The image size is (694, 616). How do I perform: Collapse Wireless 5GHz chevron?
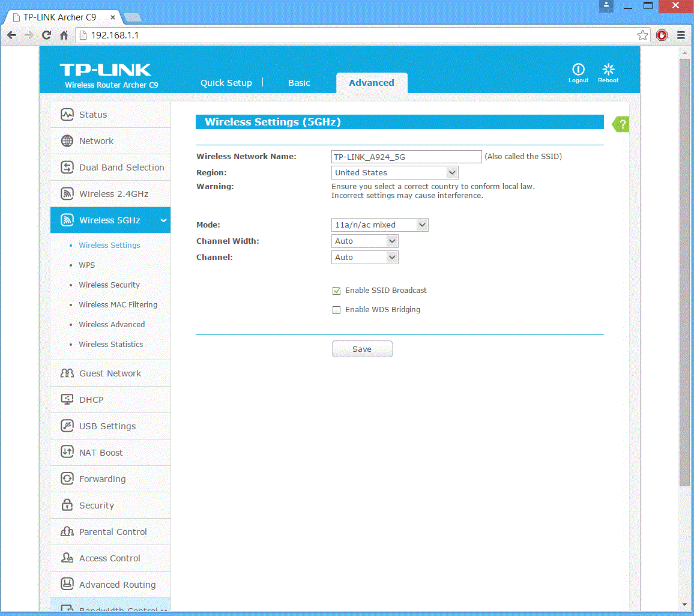click(163, 220)
